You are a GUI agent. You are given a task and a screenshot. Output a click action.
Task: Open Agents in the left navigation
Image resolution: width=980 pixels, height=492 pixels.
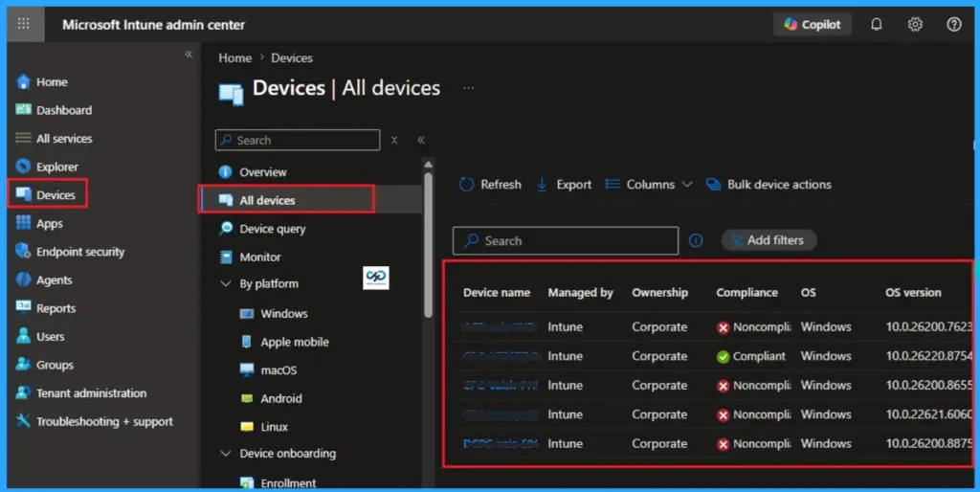[x=44, y=280]
